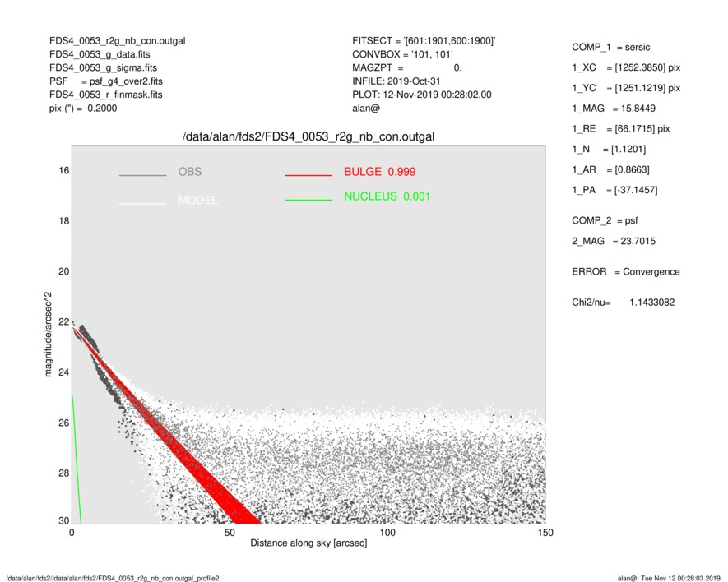Click the plot title /data/alan/fds2 path
728x582 pixels.
tap(308, 136)
